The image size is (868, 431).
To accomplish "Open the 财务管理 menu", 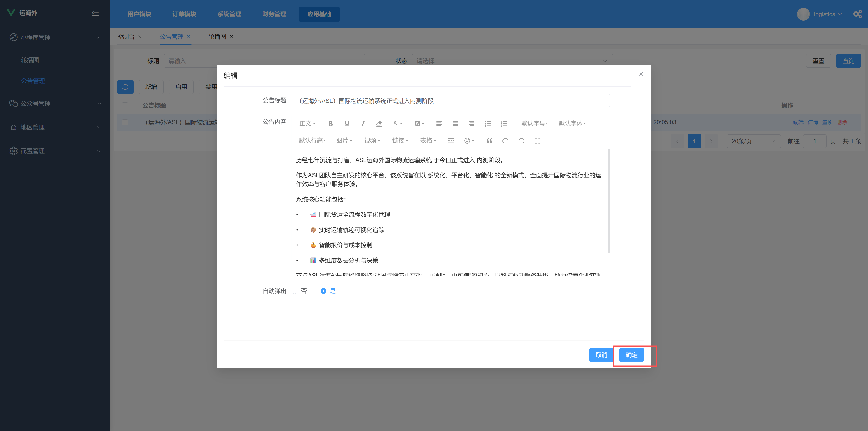I will [x=274, y=14].
